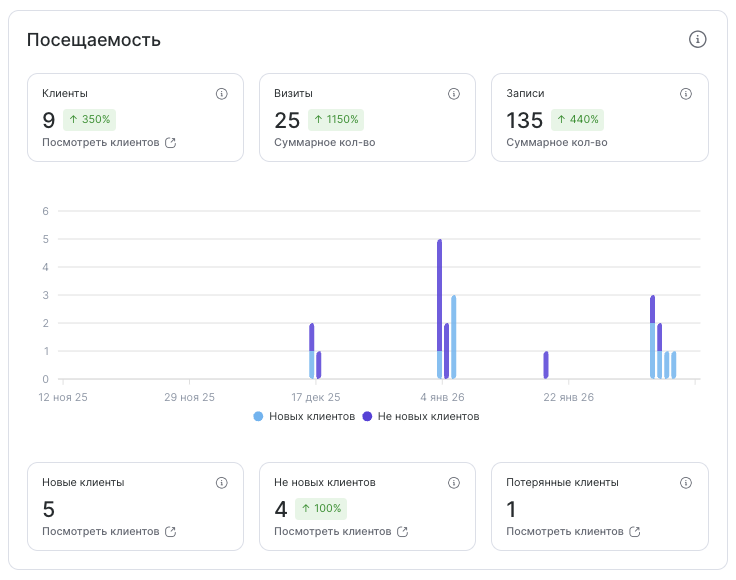
Task: Open the info icon in Не новых клиентов card
Action: pyautogui.click(x=454, y=483)
